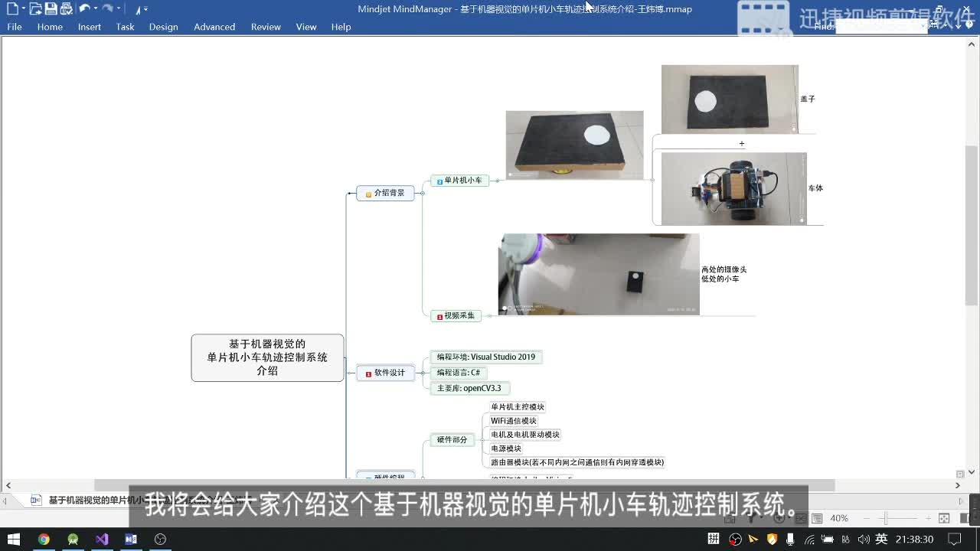Select the 车体 label text
Image resolution: width=980 pixels, height=551 pixels.
point(815,187)
